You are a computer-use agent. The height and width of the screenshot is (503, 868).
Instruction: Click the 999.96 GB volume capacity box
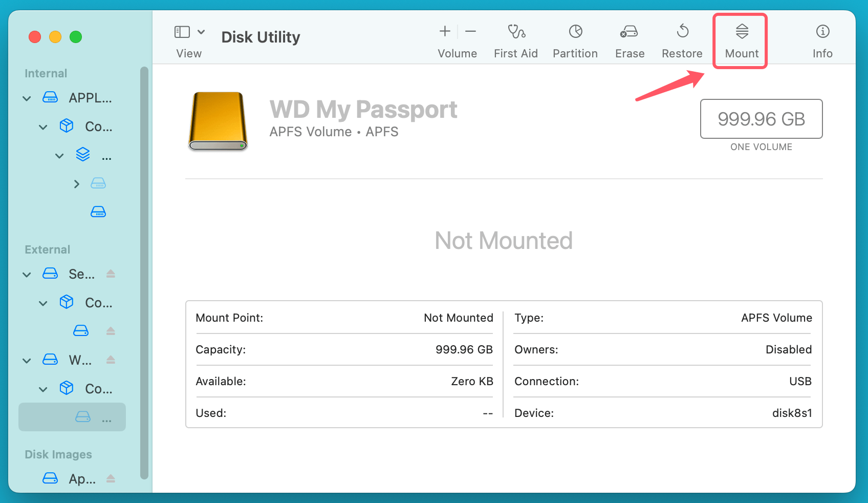761,119
